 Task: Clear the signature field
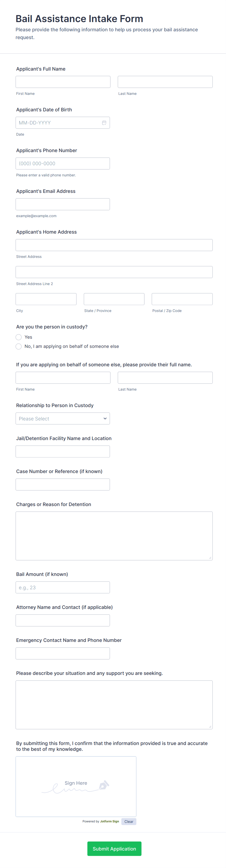129,821
